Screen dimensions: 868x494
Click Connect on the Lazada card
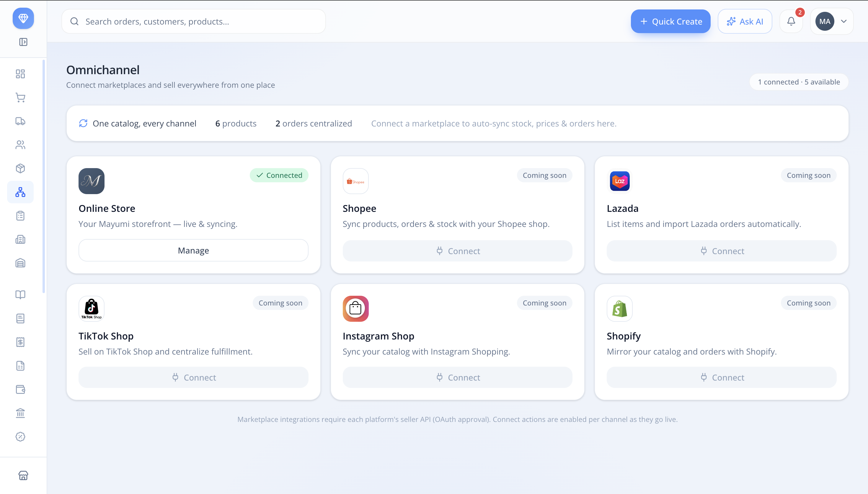(721, 251)
